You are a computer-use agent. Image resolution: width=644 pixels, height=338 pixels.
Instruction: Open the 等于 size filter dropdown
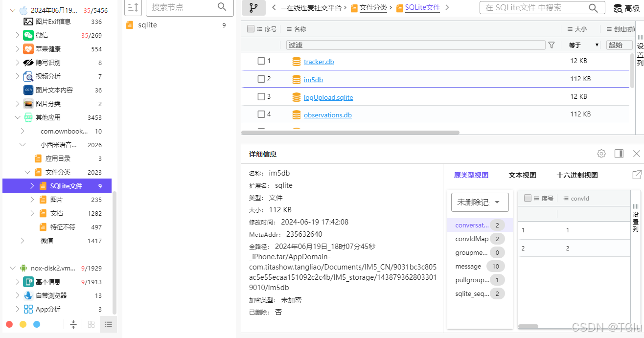click(583, 45)
